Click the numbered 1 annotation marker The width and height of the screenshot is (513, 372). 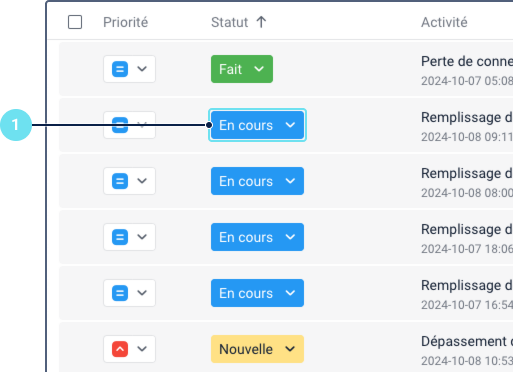pyautogui.click(x=16, y=125)
